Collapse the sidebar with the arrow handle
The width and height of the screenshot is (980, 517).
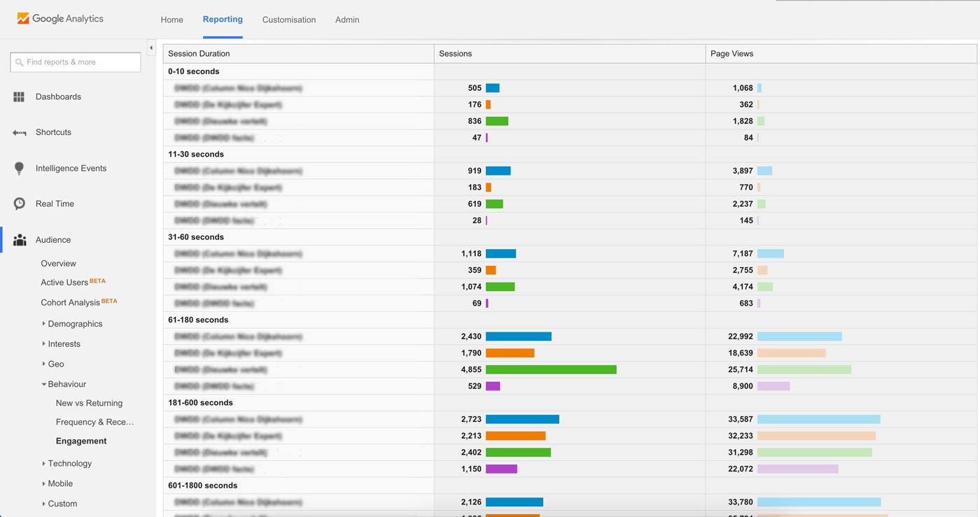click(151, 48)
